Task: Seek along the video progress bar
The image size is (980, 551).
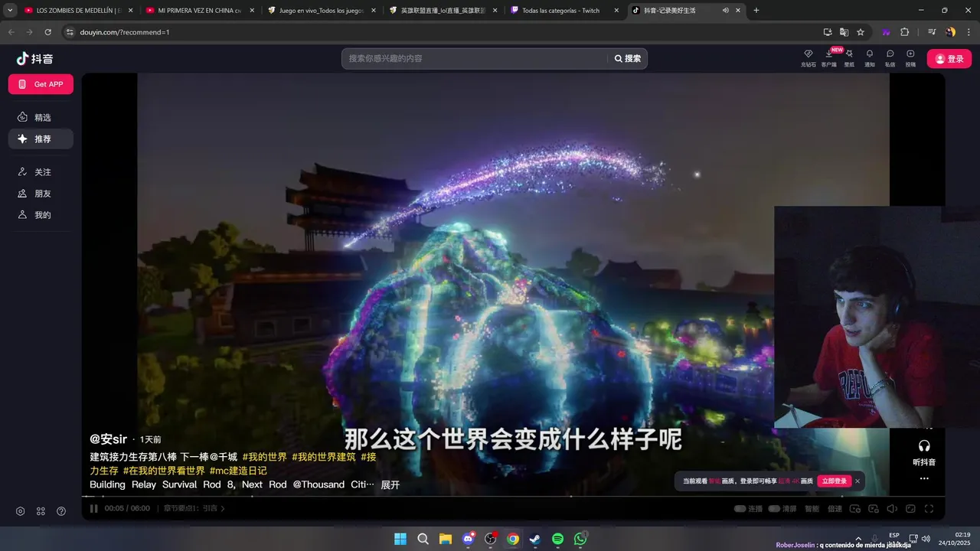Action: click(513, 497)
